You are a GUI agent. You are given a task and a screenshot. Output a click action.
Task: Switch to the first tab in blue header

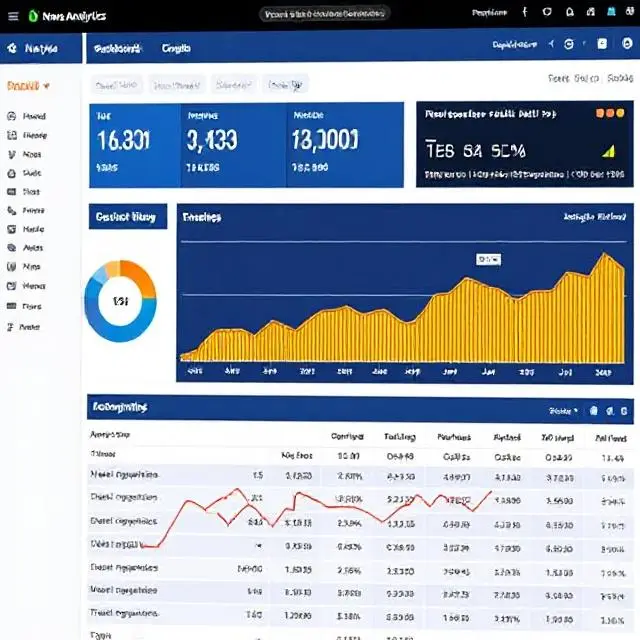click(x=118, y=48)
